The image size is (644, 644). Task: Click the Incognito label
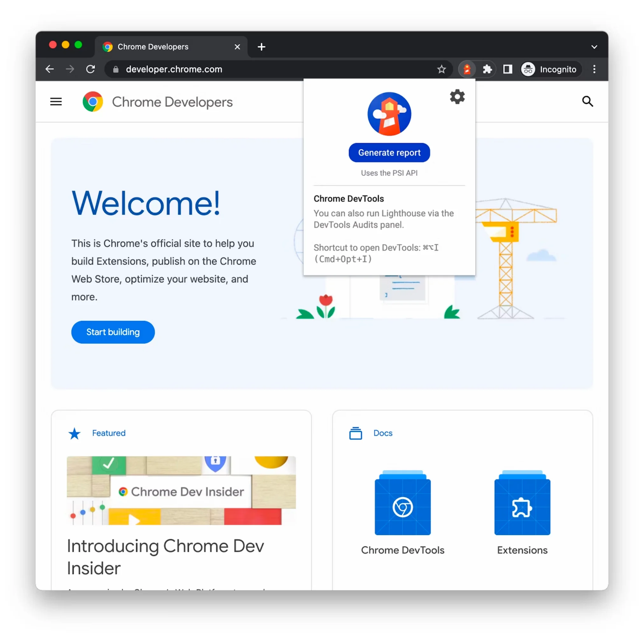(x=558, y=69)
